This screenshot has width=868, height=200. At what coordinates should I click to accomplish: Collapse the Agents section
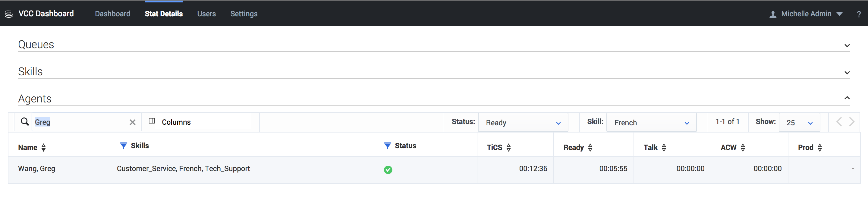tap(847, 98)
